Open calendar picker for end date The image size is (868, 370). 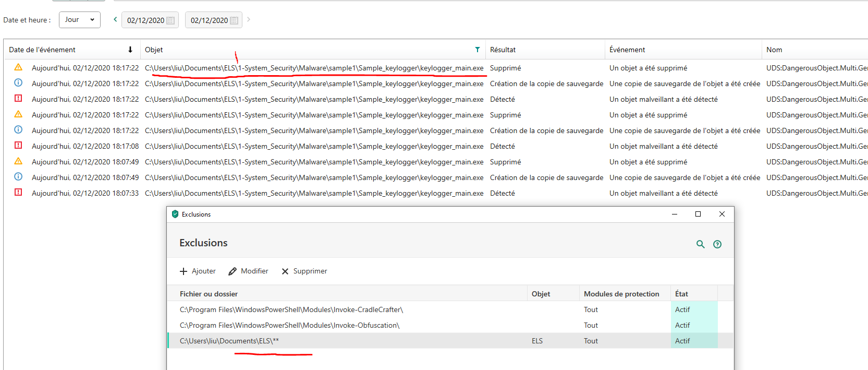[234, 20]
